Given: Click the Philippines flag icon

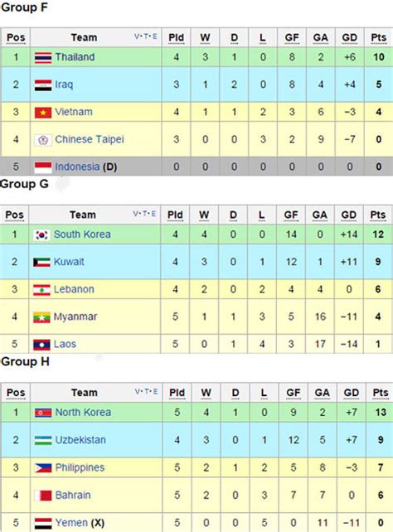Looking at the screenshot, I should 43,468.
